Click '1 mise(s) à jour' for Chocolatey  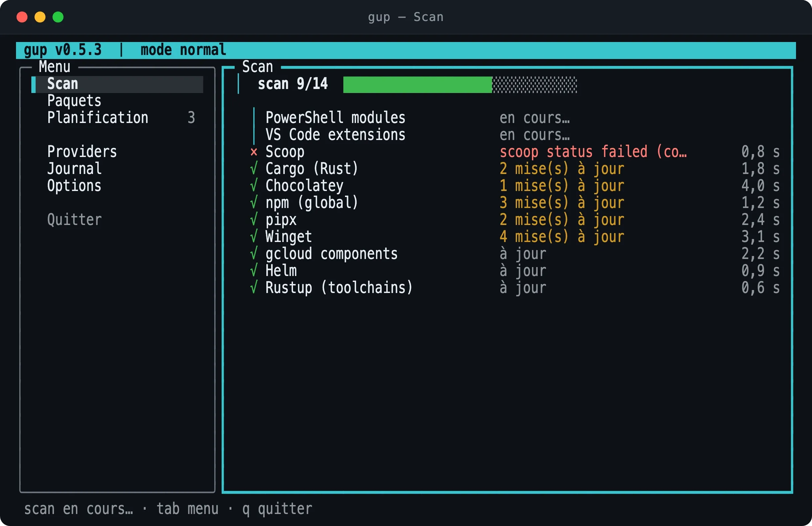562,186
